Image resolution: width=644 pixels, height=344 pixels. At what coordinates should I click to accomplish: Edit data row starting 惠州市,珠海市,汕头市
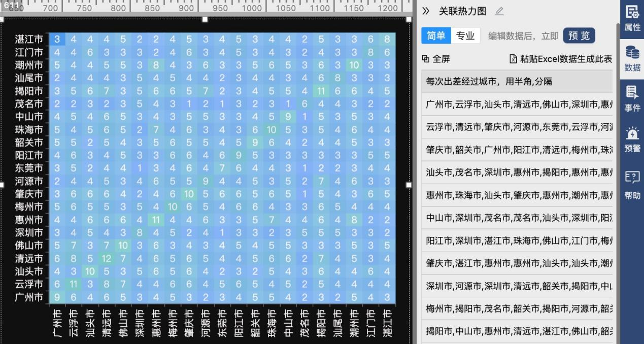point(517,195)
